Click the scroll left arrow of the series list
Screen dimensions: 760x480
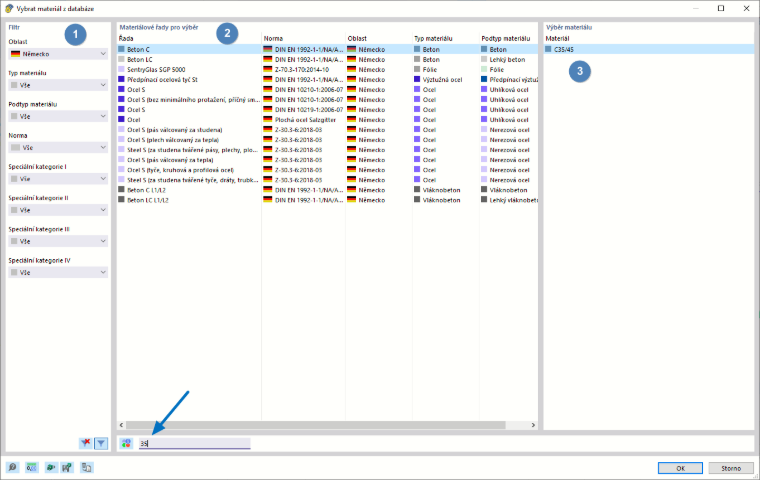(x=121, y=425)
